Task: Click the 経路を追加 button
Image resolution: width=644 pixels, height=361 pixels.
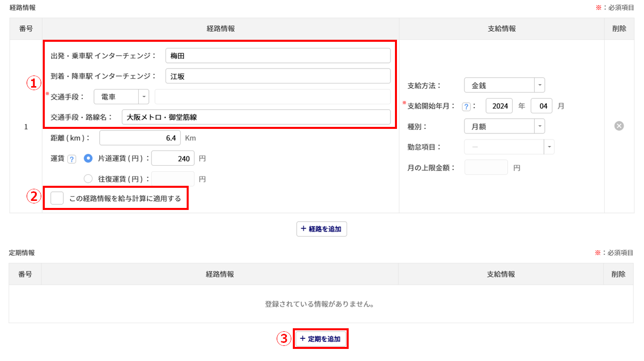Action: point(321,229)
